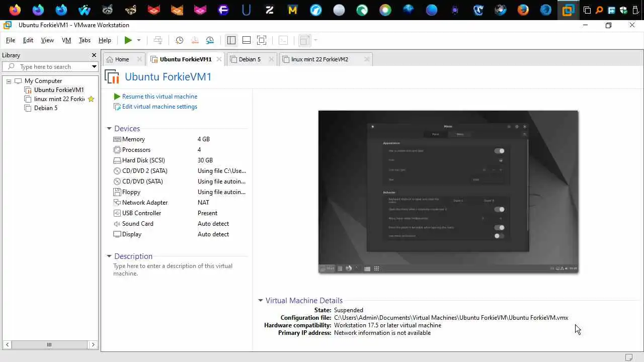Select the Processors device row
The image size is (644, 362).
179,150
